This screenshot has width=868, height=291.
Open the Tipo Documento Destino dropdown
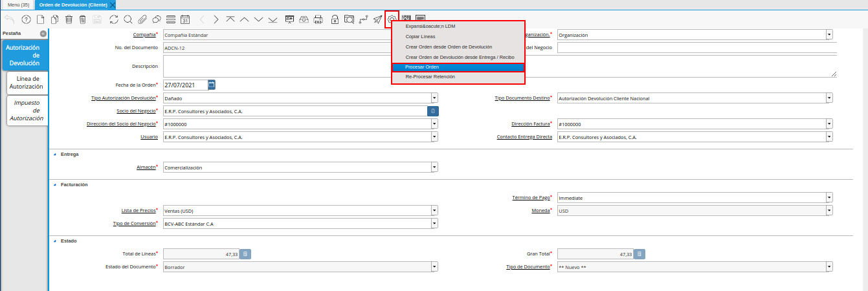pyautogui.click(x=829, y=98)
